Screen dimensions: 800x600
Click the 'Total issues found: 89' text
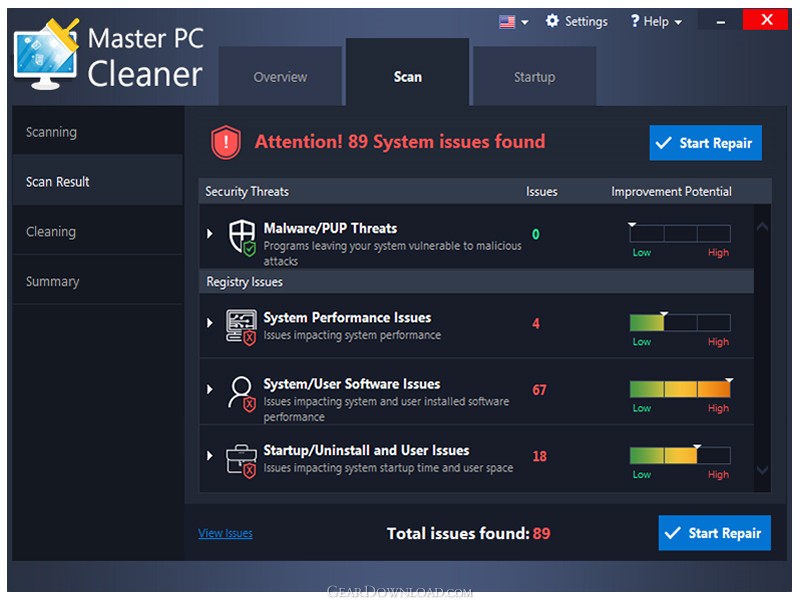(468, 533)
